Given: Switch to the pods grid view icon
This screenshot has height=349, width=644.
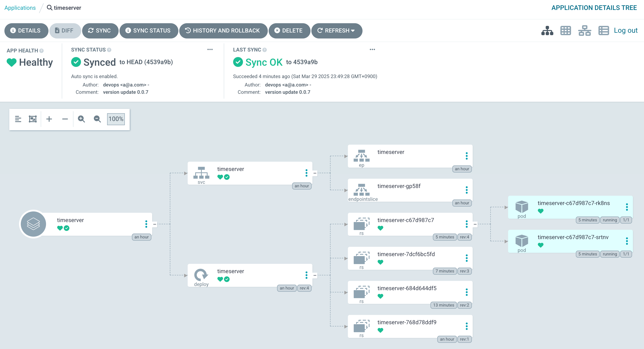Looking at the screenshot, I should tap(565, 31).
